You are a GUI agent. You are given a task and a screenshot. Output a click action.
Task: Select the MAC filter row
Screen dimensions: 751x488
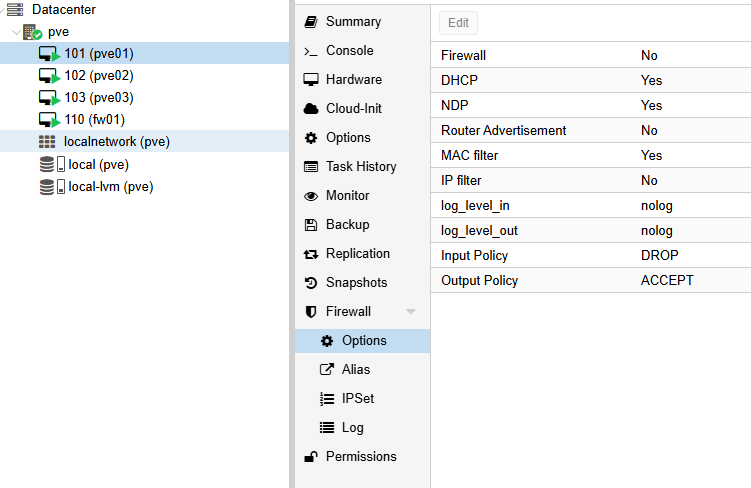(591, 156)
